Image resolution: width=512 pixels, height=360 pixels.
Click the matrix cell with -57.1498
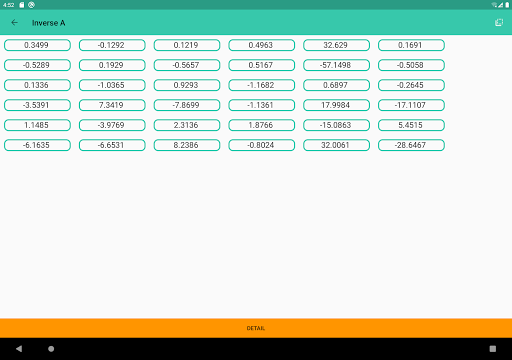[x=336, y=65]
